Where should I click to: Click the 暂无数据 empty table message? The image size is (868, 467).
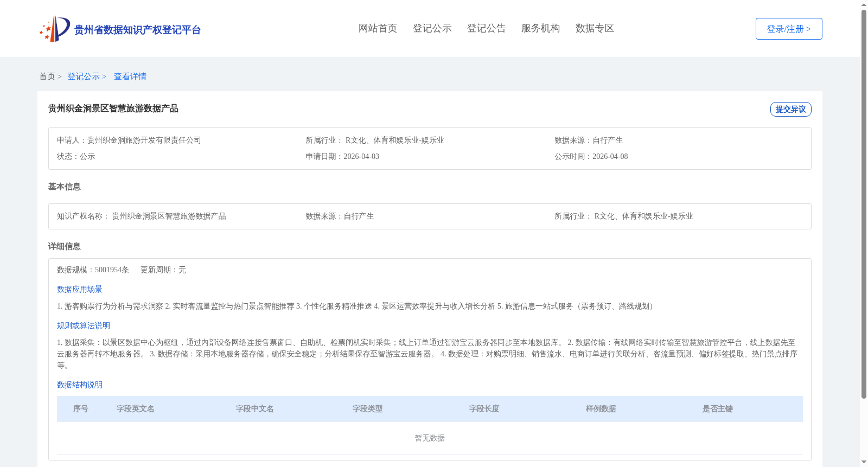[430, 438]
